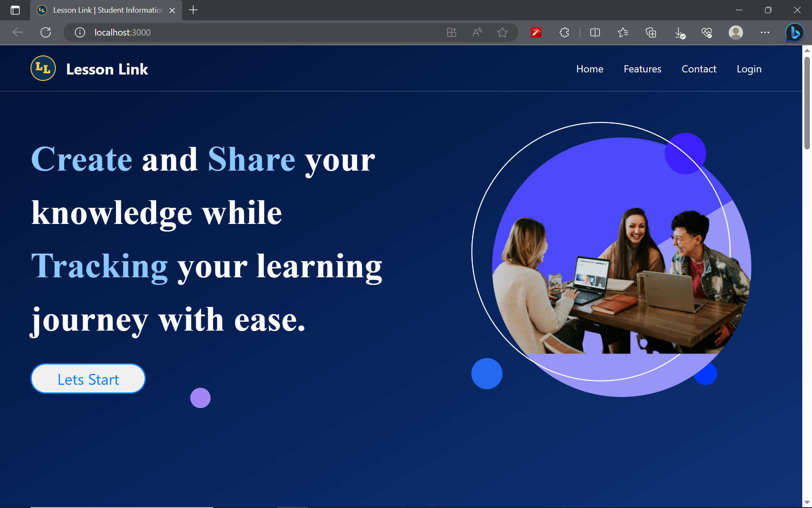The image size is (812, 508).
Task: Open the browser profile icon
Action: [735, 33]
